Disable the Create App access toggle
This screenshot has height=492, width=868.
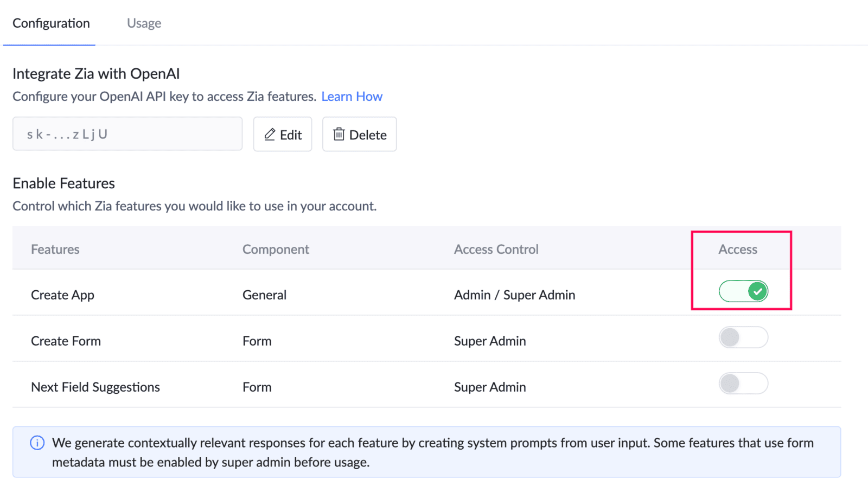pyautogui.click(x=743, y=291)
